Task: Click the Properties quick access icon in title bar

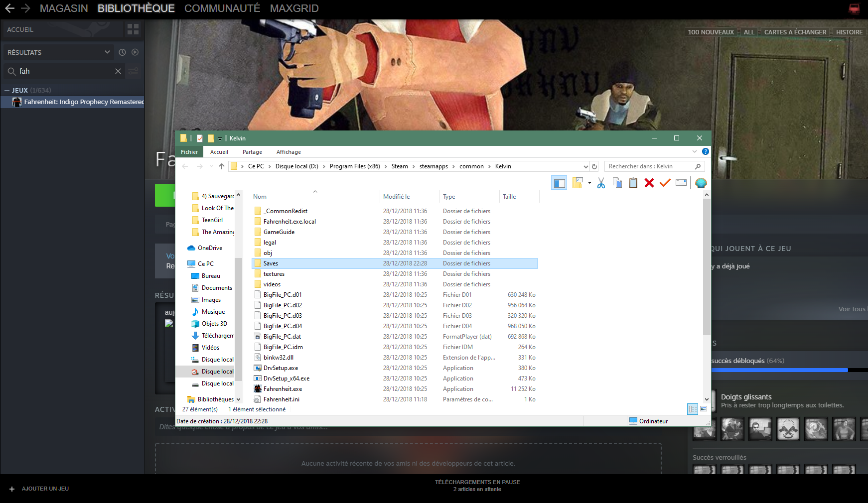Action: click(200, 138)
